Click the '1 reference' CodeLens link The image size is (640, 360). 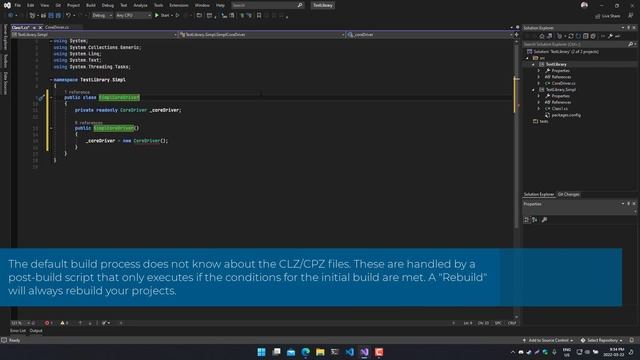pyautogui.click(x=77, y=92)
